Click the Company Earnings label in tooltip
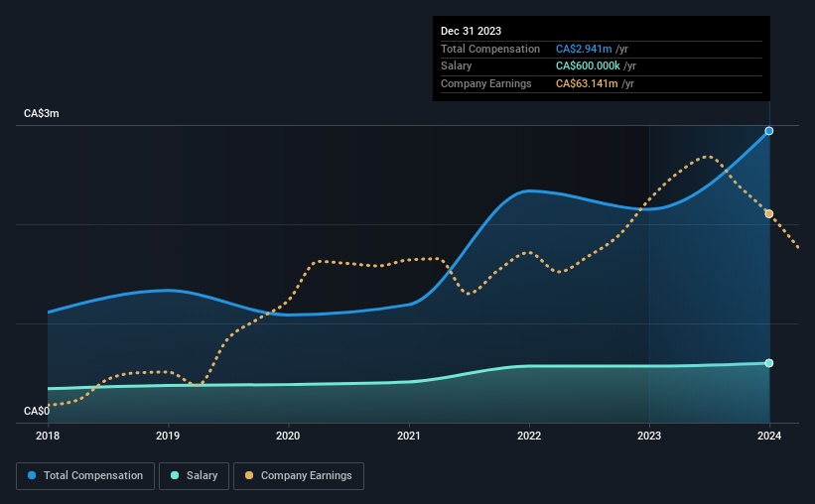The height and width of the screenshot is (504, 815). click(486, 83)
